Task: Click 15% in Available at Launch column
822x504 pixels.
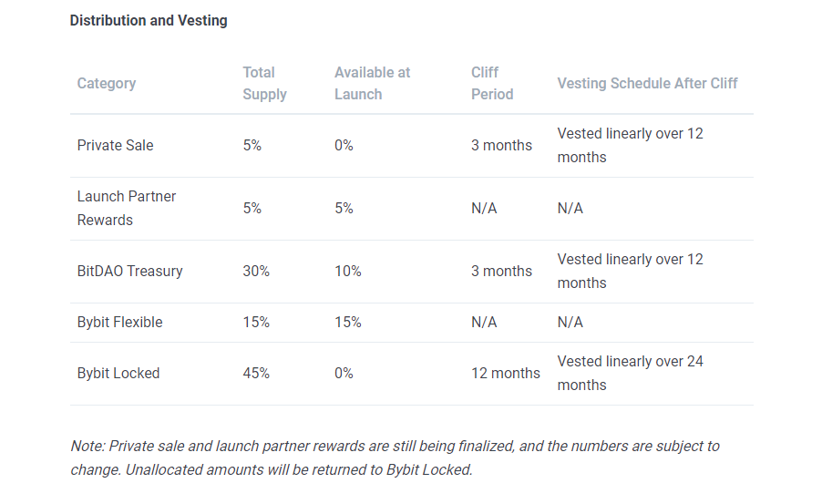Action: tap(347, 322)
